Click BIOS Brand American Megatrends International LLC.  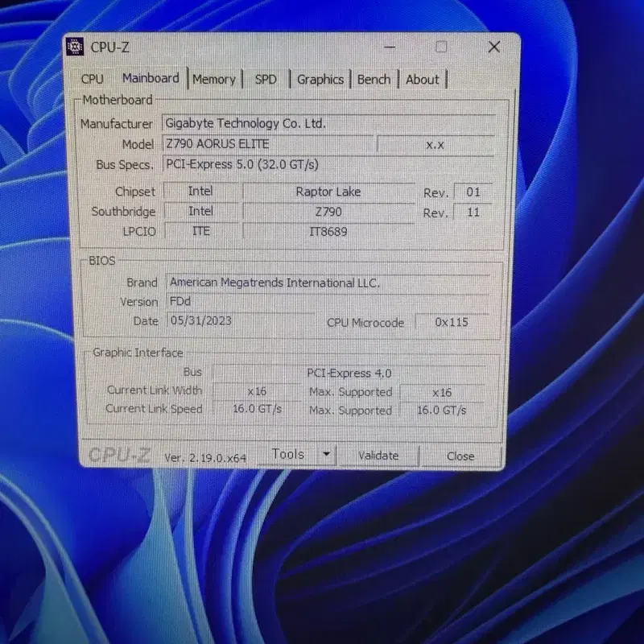point(328,283)
